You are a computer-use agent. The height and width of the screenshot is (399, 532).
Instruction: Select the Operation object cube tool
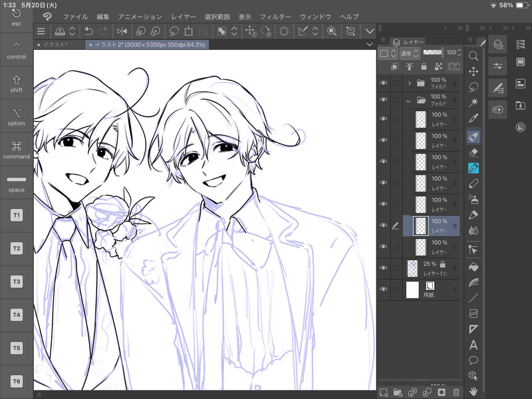pos(473,376)
